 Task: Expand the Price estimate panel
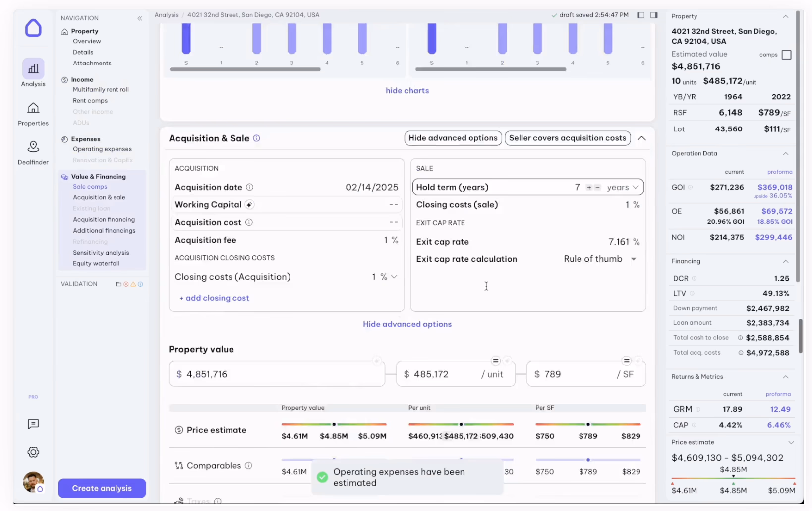[791, 442]
